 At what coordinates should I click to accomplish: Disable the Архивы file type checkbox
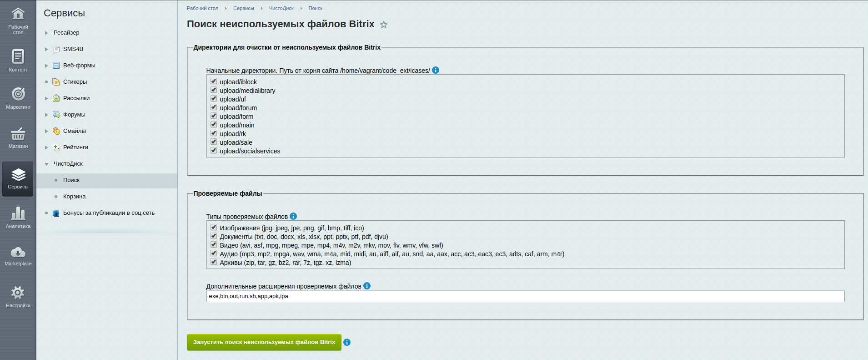[214, 262]
